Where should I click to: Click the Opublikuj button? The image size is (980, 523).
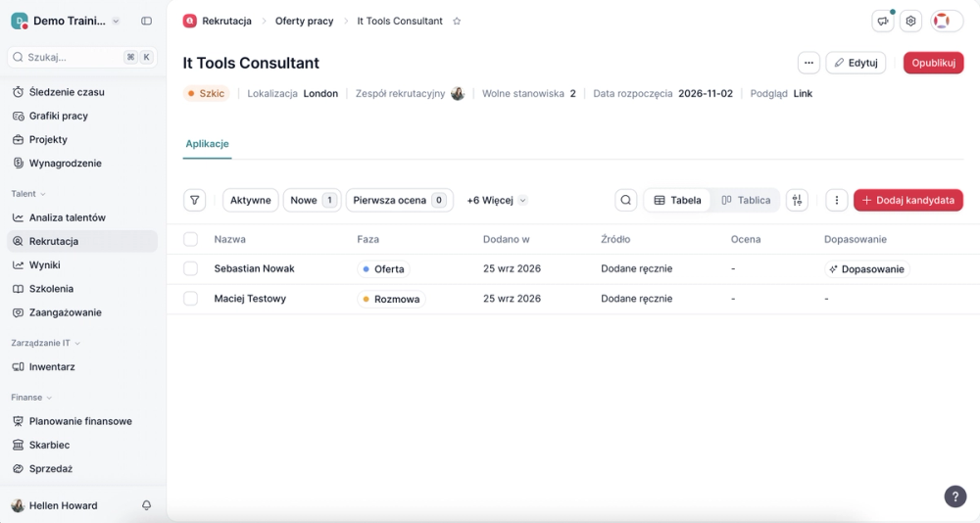click(x=933, y=63)
